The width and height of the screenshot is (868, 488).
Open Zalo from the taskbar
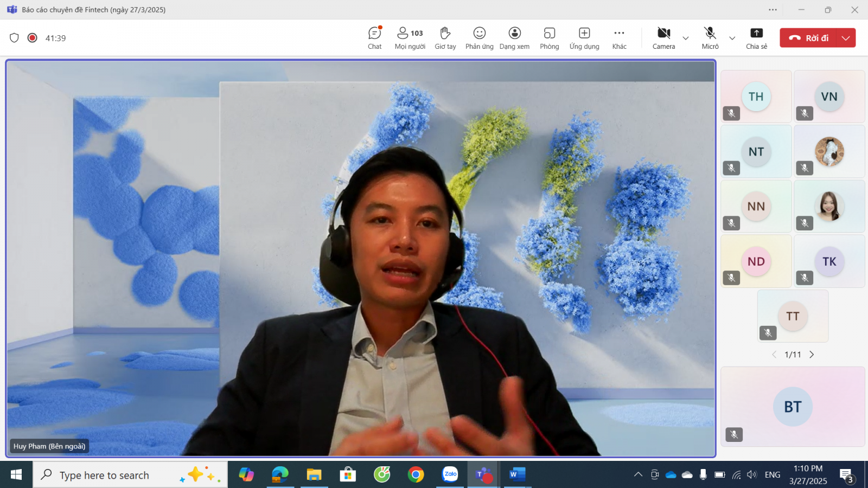point(450,475)
